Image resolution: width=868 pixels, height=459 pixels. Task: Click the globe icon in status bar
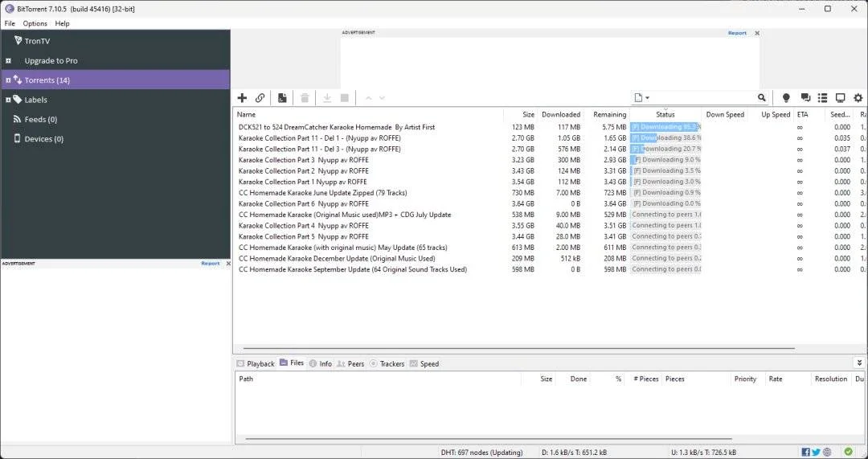(x=826, y=453)
